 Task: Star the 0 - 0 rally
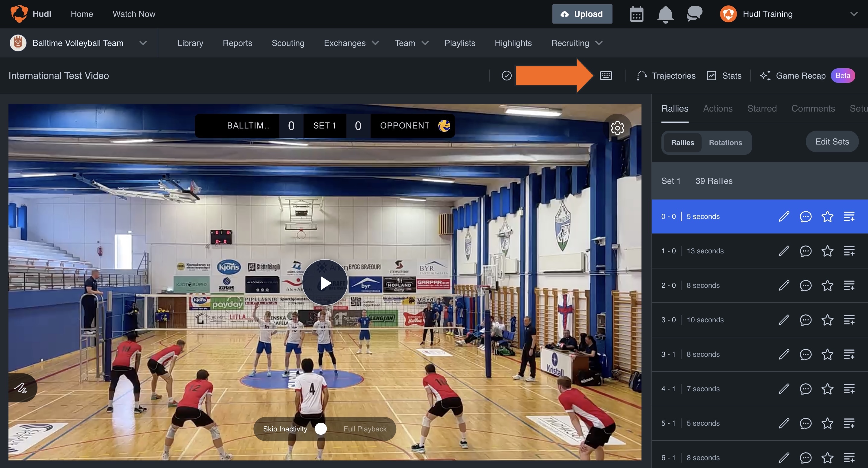click(x=827, y=216)
